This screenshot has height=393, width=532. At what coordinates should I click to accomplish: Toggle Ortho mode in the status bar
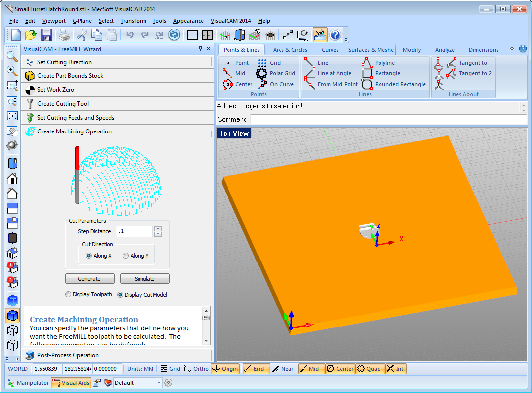click(196, 369)
